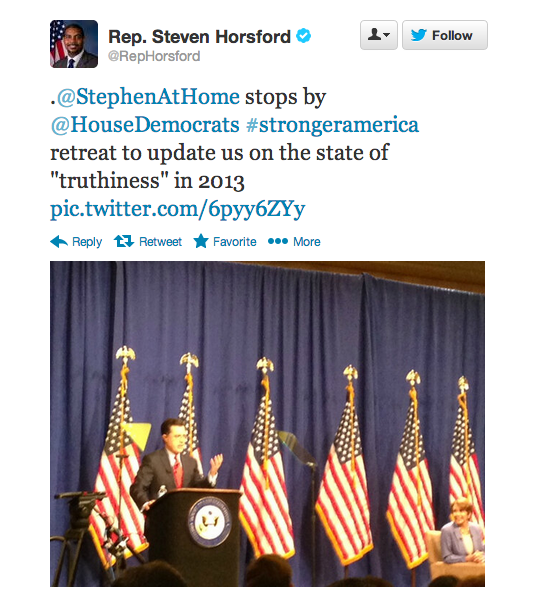
Task: Select the Favorite text label
Action: [x=235, y=241]
